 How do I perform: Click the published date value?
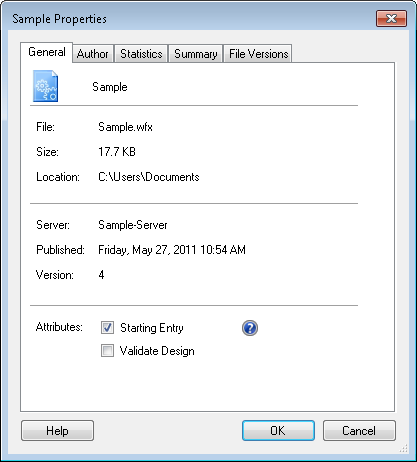172,250
